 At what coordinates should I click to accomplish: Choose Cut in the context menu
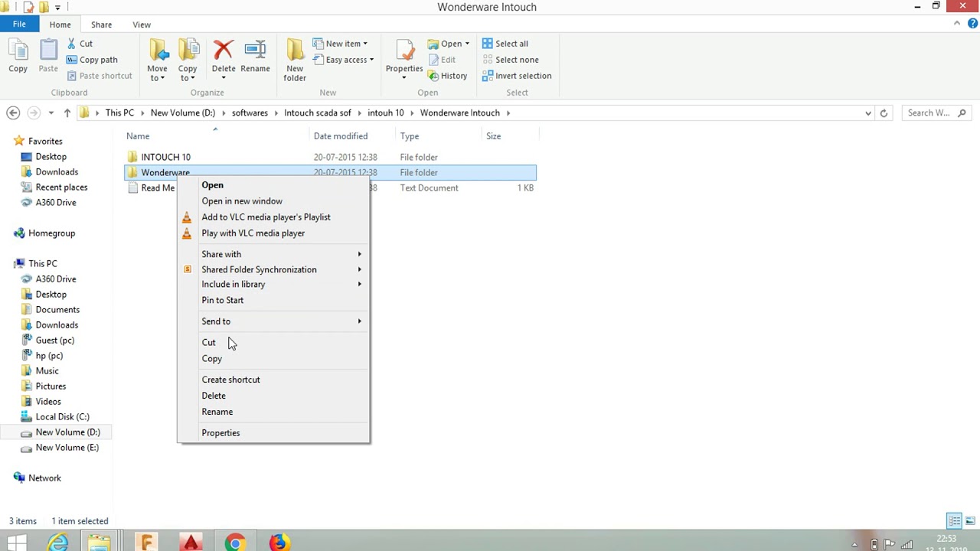click(208, 343)
